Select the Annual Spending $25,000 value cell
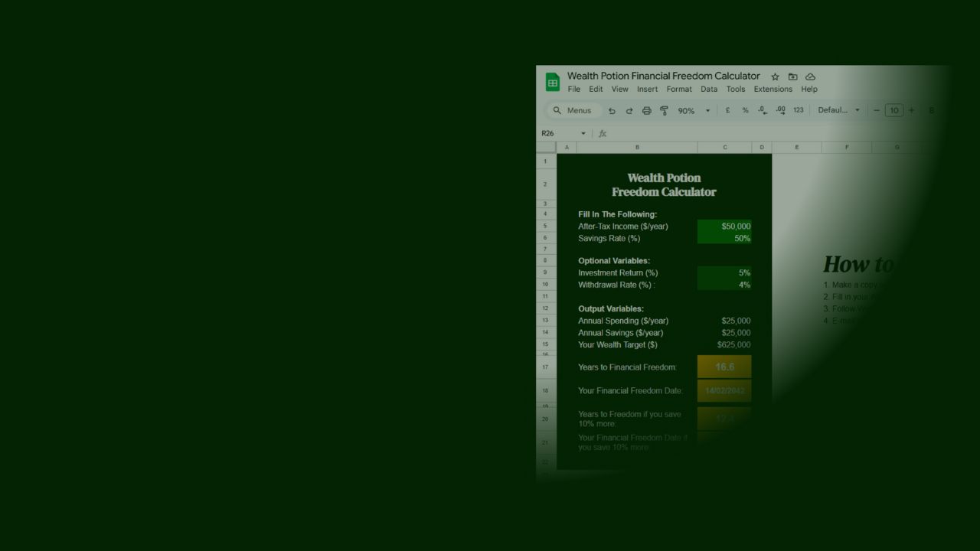The width and height of the screenshot is (980, 551). [x=724, y=321]
